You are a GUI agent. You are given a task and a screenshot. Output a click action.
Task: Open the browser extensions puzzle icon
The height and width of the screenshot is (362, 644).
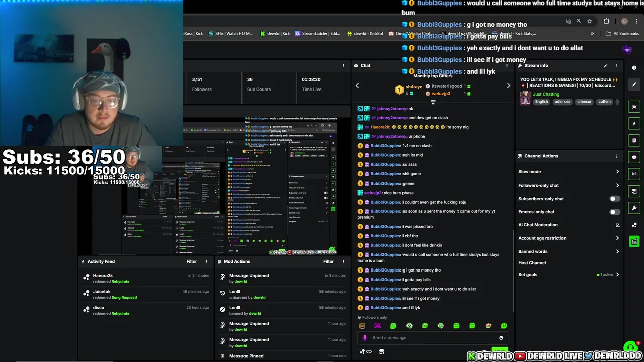point(606,21)
